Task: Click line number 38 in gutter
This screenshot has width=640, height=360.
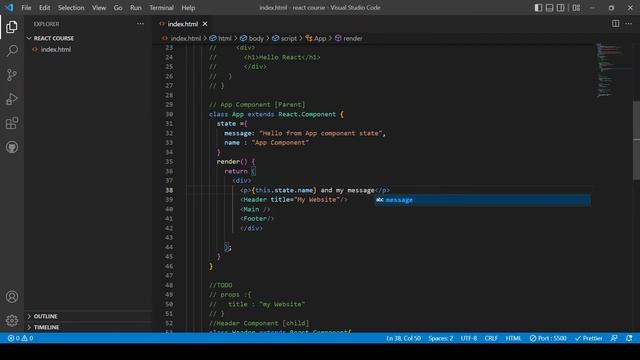Action: click(169, 190)
